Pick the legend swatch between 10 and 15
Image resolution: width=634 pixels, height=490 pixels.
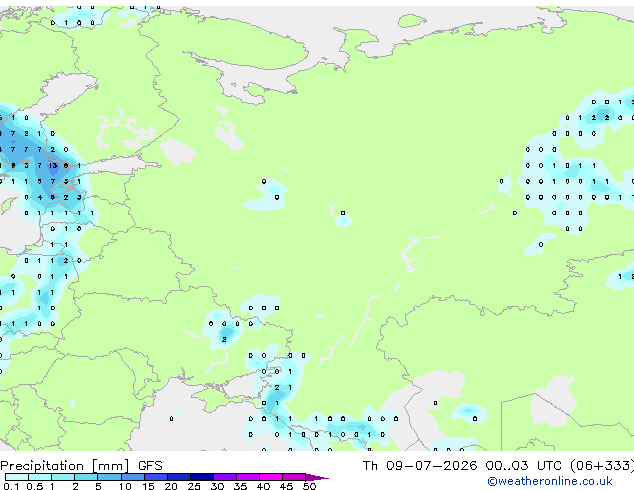133,477
